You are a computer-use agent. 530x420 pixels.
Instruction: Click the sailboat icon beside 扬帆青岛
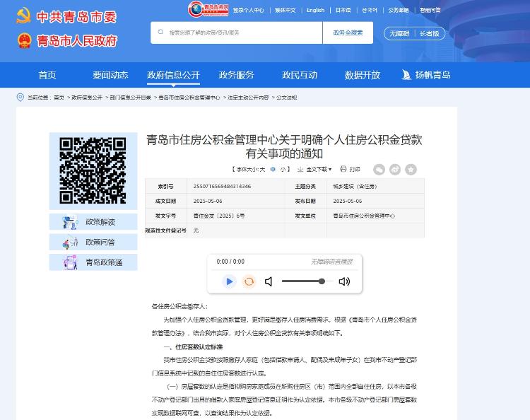(x=406, y=75)
